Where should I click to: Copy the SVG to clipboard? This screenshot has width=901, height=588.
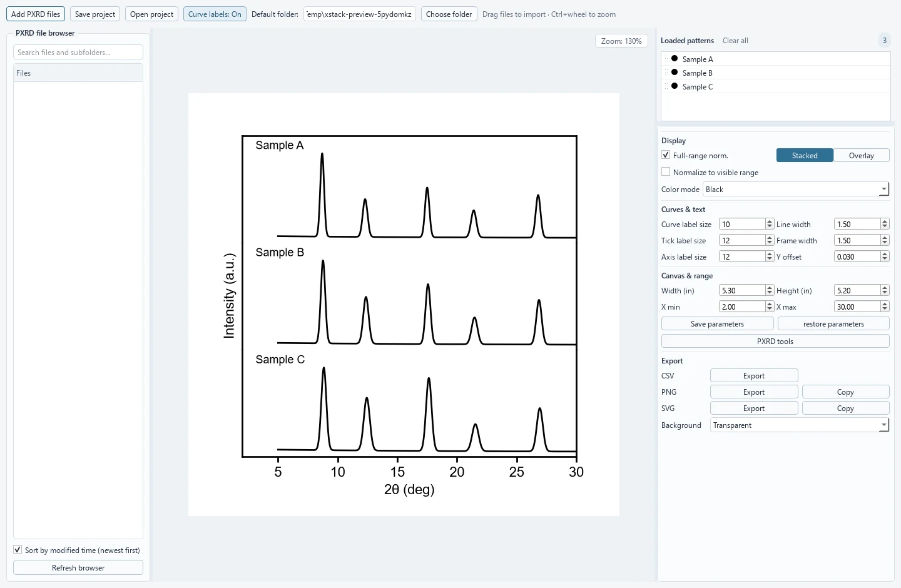click(x=845, y=408)
